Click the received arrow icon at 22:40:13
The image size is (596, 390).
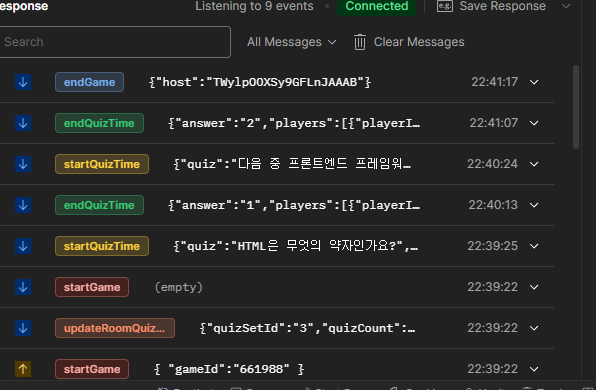coord(23,205)
